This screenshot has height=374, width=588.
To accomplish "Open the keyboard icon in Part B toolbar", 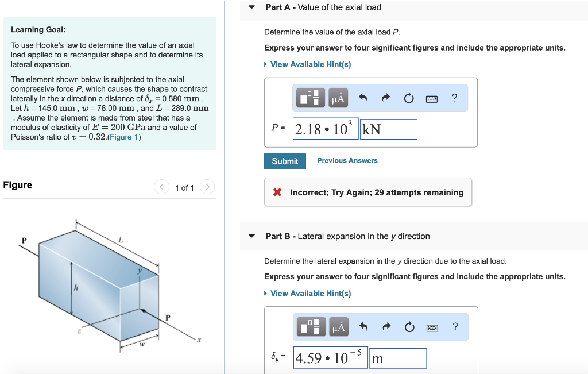I will (x=432, y=327).
